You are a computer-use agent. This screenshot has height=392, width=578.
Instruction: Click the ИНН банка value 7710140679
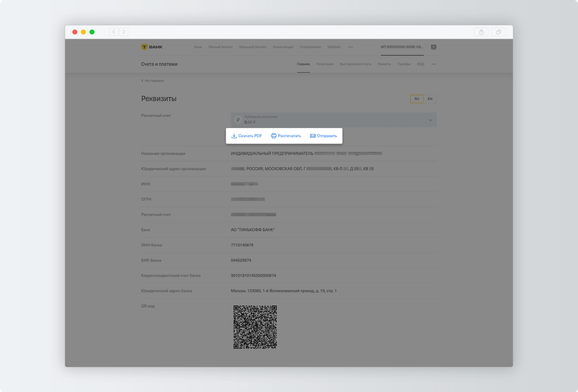(242, 245)
